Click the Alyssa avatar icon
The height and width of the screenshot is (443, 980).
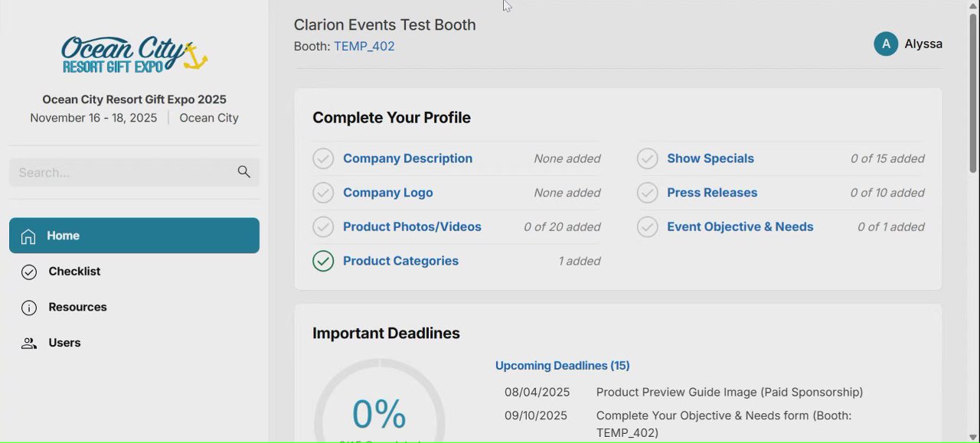[x=886, y=44]
